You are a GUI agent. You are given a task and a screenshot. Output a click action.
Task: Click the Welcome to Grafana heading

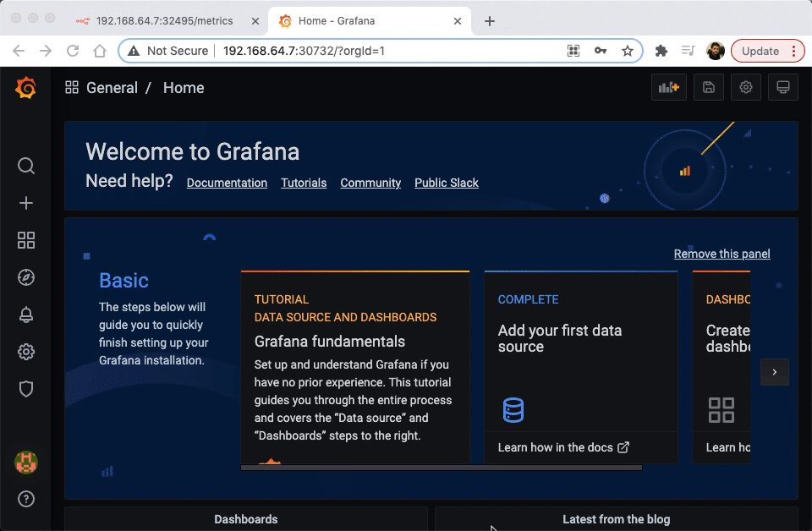[192, 151]
